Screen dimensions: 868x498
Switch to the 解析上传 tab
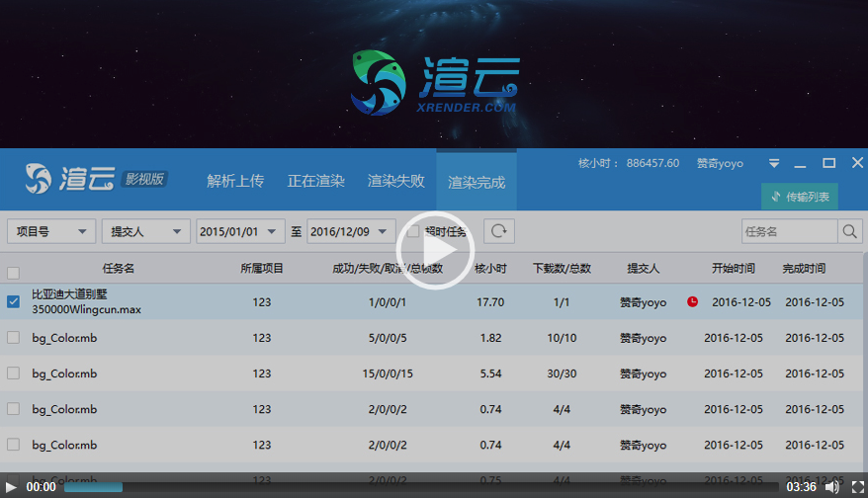pyautogui.click(x=235, y=181)
